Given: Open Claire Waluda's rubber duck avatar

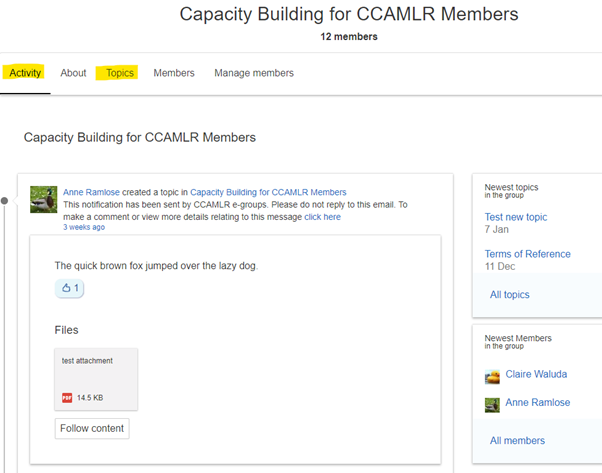Looking at the screenshot, I should coord(492,377).
